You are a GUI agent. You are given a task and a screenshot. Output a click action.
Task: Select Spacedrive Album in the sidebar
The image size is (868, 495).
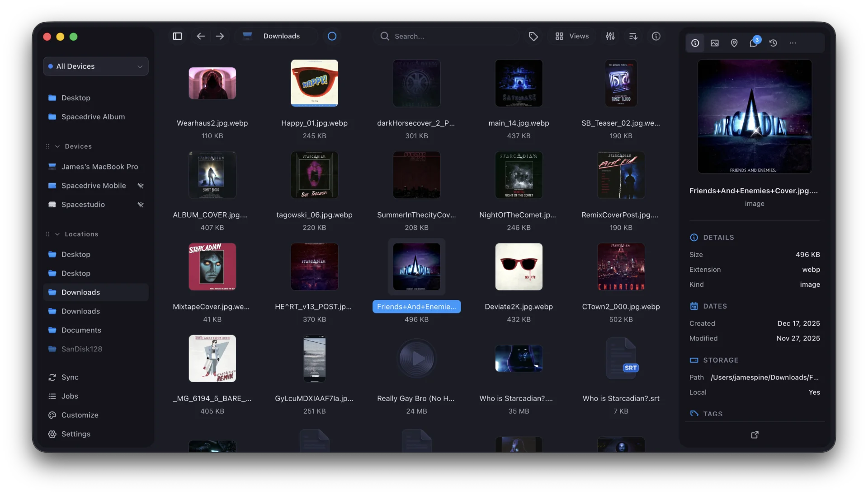[95, 117]
